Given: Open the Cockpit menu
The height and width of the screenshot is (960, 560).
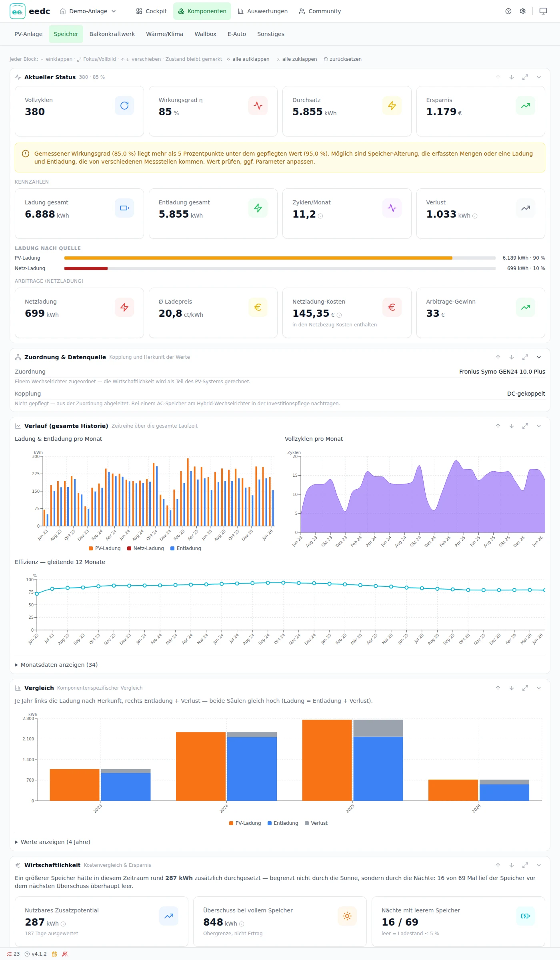Looking at the screenshot, I should pyautogui.click(x=151, y=11).
